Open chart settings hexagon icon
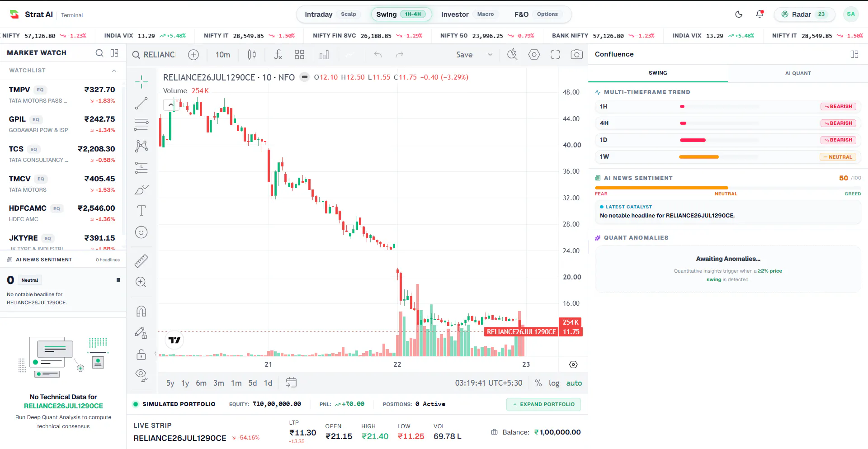Viewport: 868px width, 449px height. pos(534,55)
